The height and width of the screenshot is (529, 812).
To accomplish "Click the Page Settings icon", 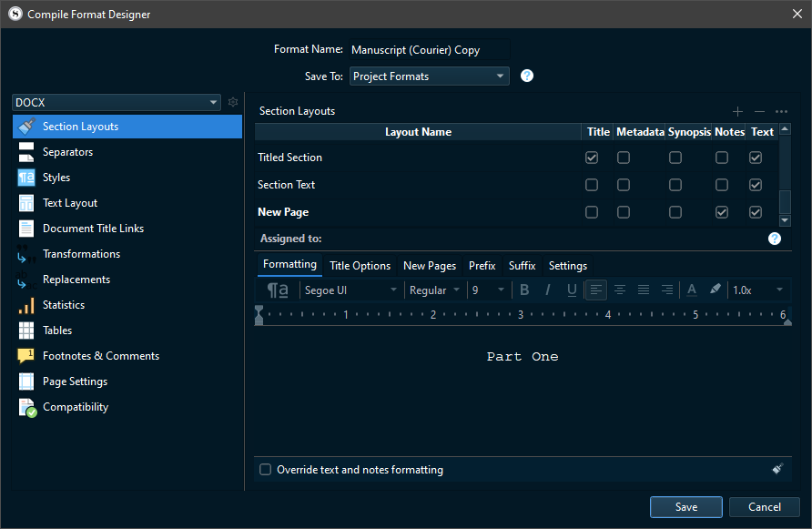I will (x=26, y=381).
